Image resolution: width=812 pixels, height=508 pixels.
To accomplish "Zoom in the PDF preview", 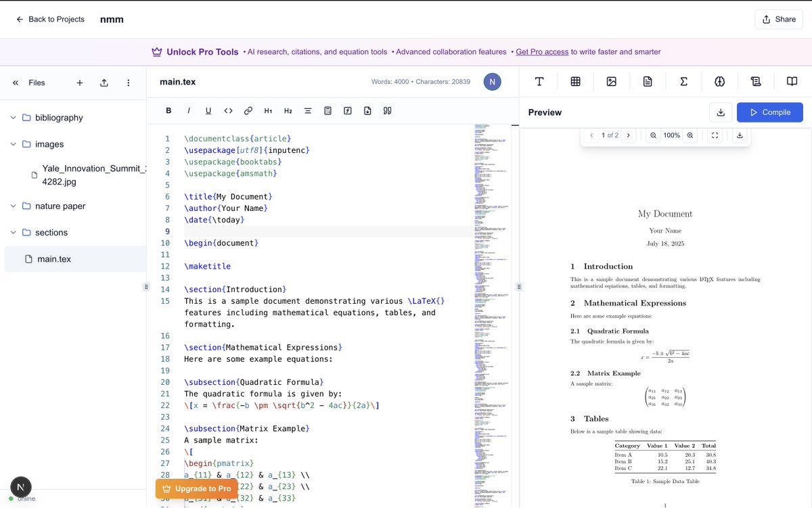I will [x=690, y=135].
